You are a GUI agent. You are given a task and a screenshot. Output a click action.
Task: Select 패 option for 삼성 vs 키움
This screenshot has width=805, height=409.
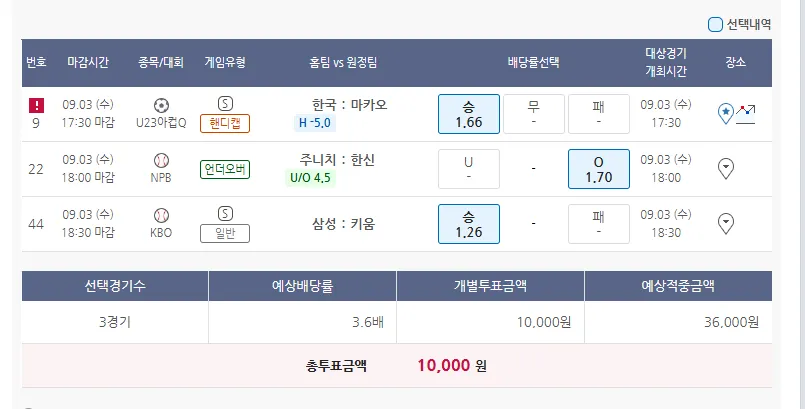click(x=598, y=224)
